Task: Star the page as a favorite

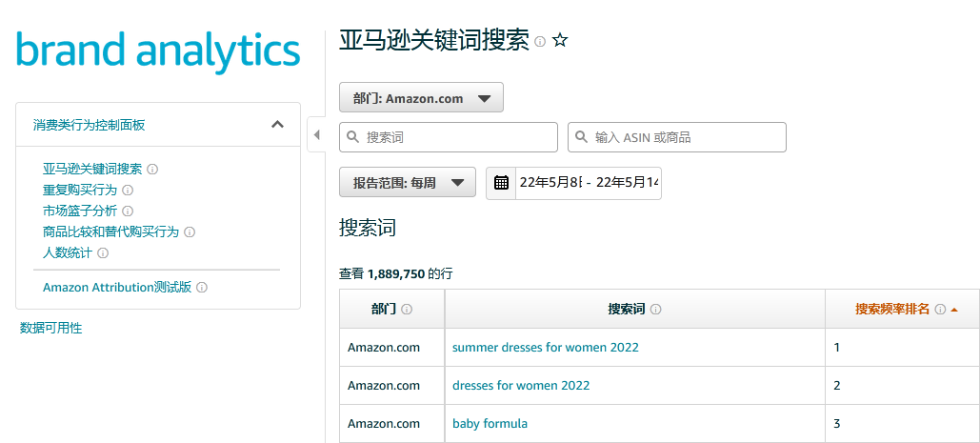Action: click(560, 41)
